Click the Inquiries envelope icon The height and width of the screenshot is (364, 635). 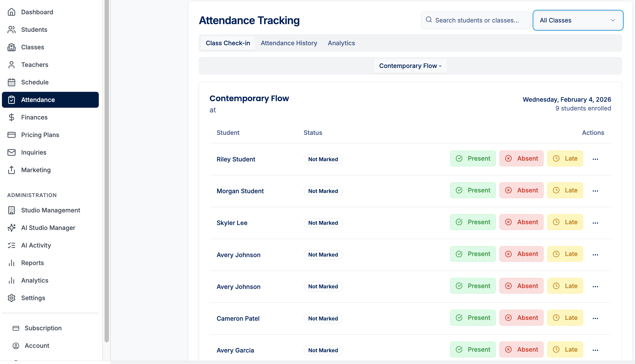pyautogui.click(x=12, y=152)
